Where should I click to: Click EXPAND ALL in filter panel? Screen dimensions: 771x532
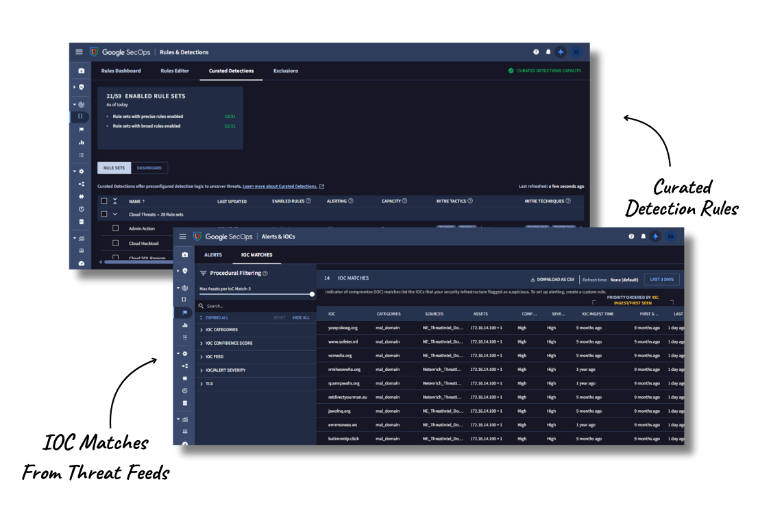(215, 317)
